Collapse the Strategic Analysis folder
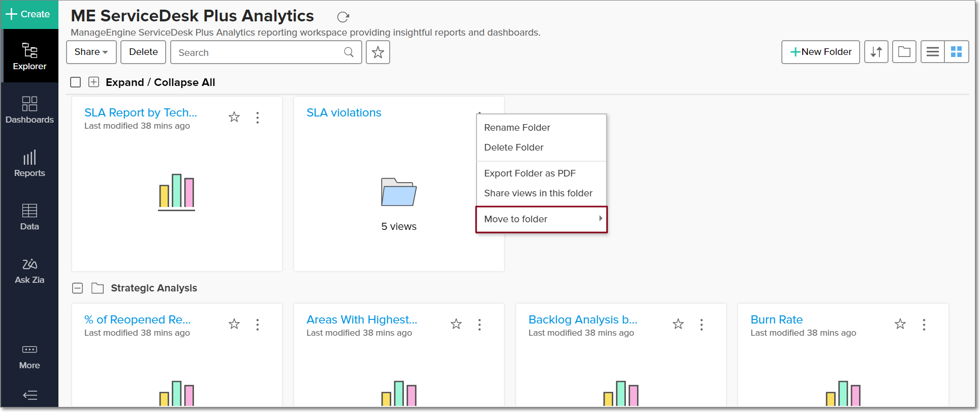The image size is (980, 412). point(77,288)
